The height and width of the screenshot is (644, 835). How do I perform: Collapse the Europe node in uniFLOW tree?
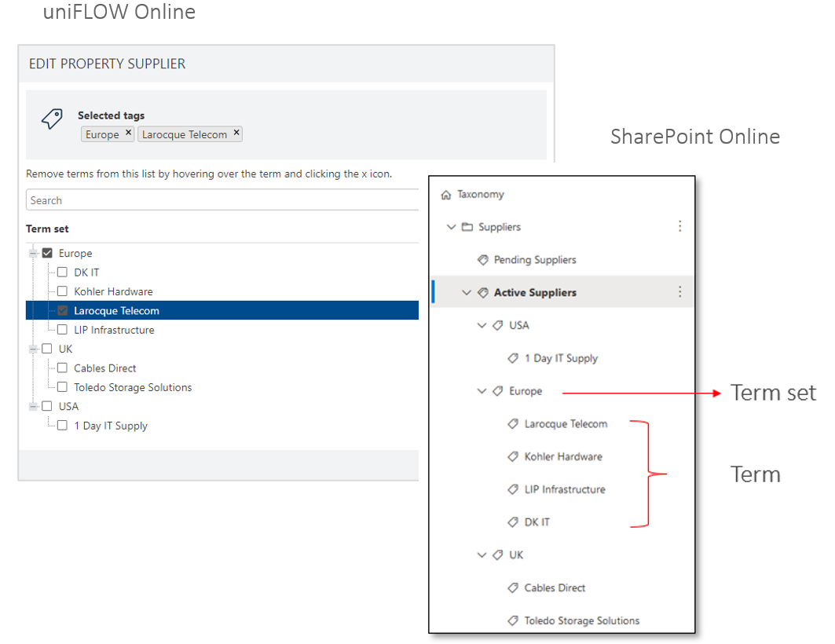tap(34, 254)
